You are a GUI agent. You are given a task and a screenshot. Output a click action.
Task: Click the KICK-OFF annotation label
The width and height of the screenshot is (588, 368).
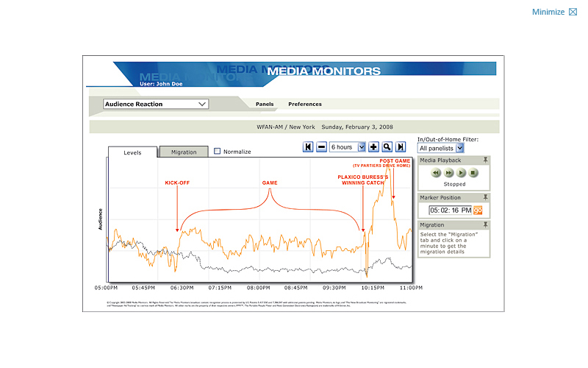coord(177,183)
